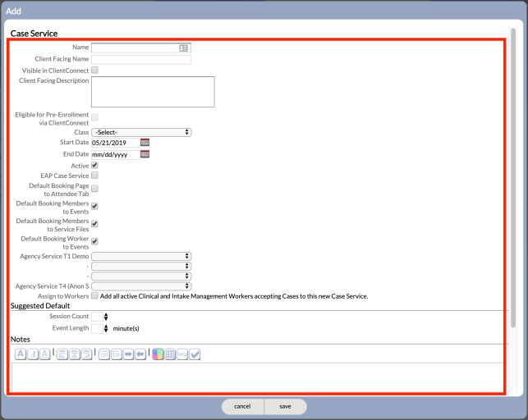
Task: Adjust the Session Count stepper arrows
Action: point(106,317)
